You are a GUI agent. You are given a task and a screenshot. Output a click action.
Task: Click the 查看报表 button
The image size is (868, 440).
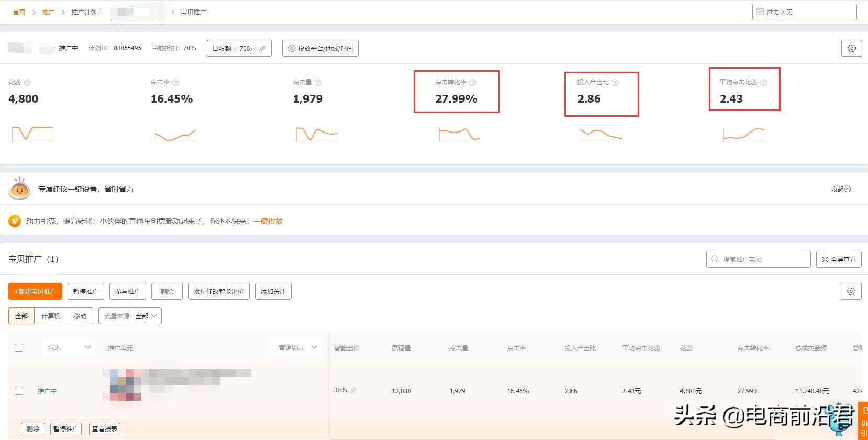pyautogui.click(x=105, y=428)
